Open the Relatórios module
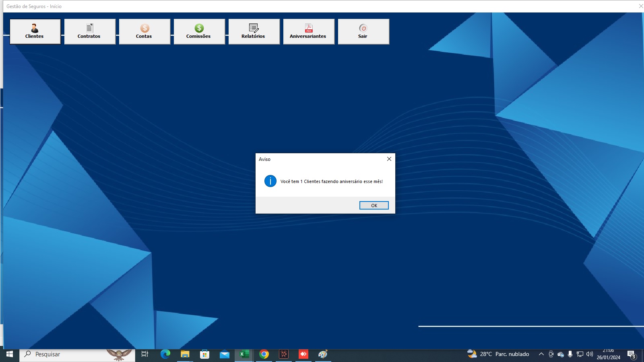The width and height of the screenshot is (644, 362). (254, 31)
